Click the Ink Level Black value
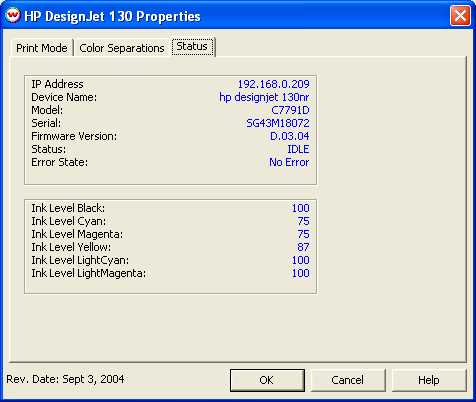Viewport: 476px width, 402px height. coord(301,208)
